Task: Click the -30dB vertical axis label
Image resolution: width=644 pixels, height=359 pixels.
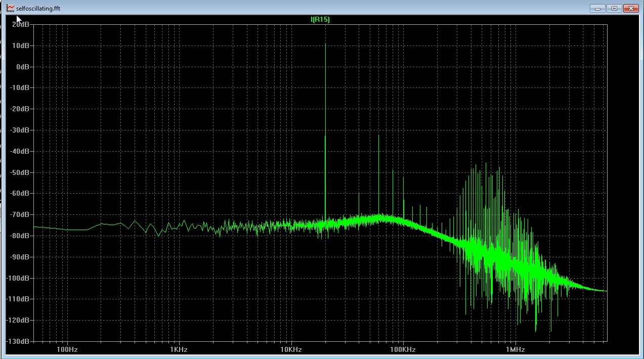Action: point(20,130)
